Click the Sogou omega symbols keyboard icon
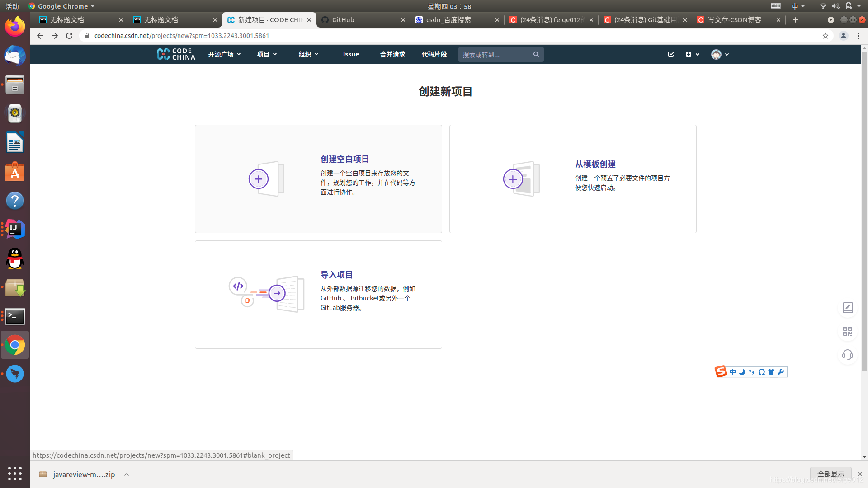The image size is (868, 488). (762, 372)
